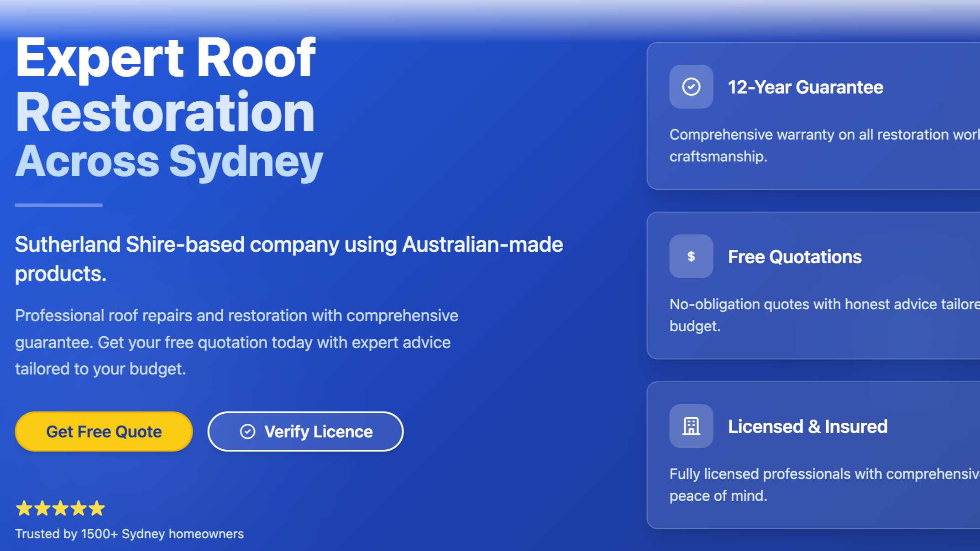This screenshot has width=980, height=551.
Task: Click the 'Sutherland Shire-based company' subheading
Action: 289,259
